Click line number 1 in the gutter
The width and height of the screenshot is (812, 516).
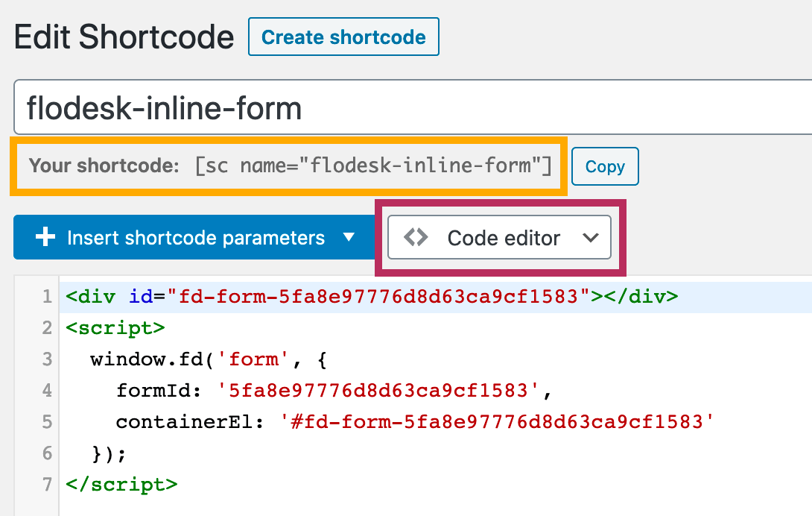pos(46,297)
